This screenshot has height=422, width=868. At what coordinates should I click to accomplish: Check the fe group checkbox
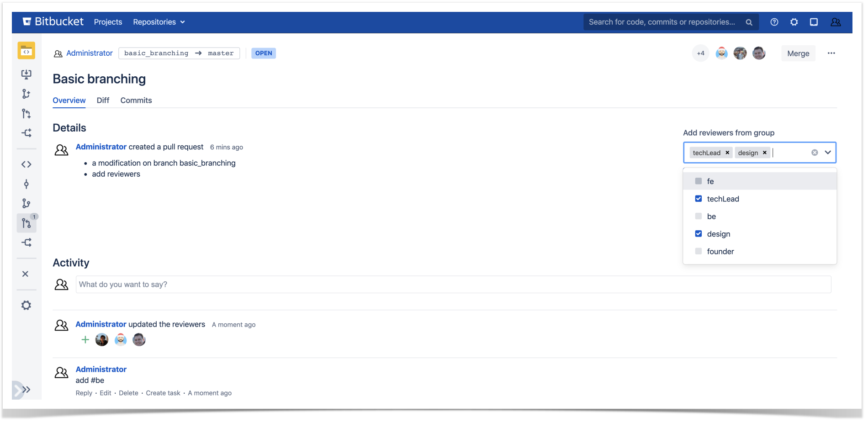pos(698,181)
